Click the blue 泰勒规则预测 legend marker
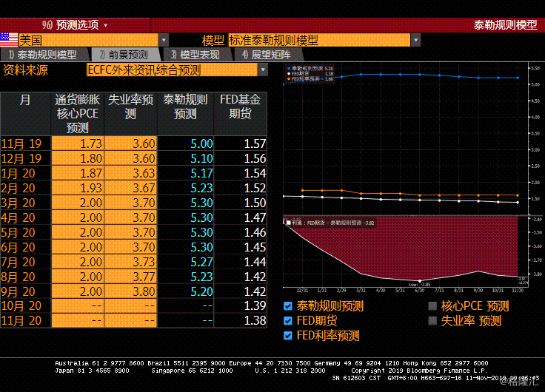 pos(288,68)
